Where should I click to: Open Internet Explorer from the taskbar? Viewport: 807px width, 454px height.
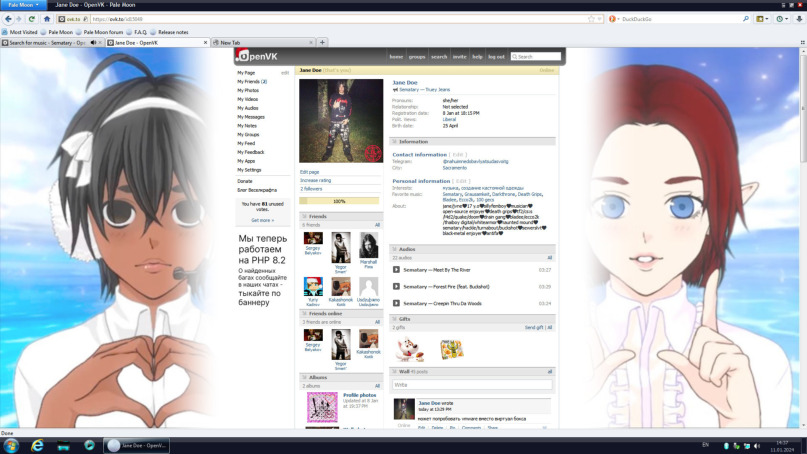(x=39, y=445)
